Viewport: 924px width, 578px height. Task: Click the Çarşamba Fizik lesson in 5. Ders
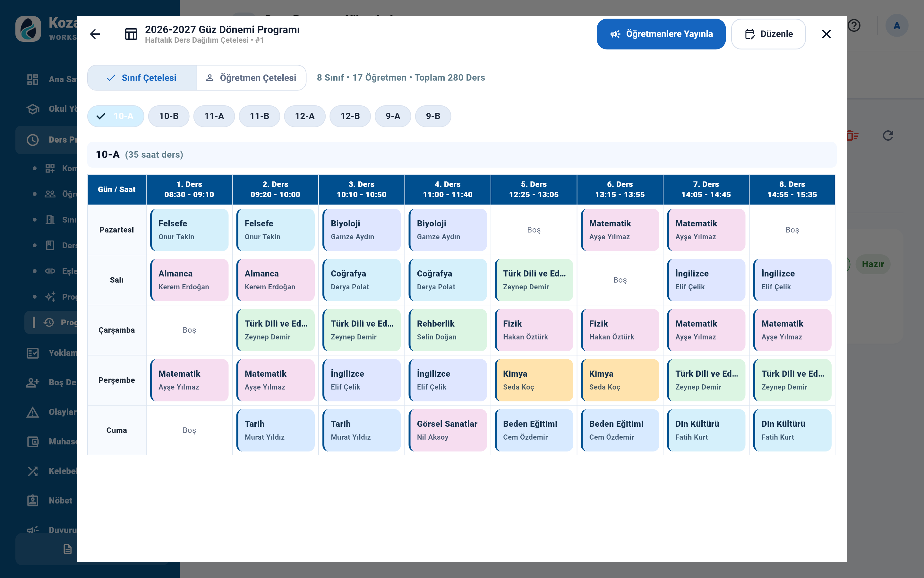point(534,330)
